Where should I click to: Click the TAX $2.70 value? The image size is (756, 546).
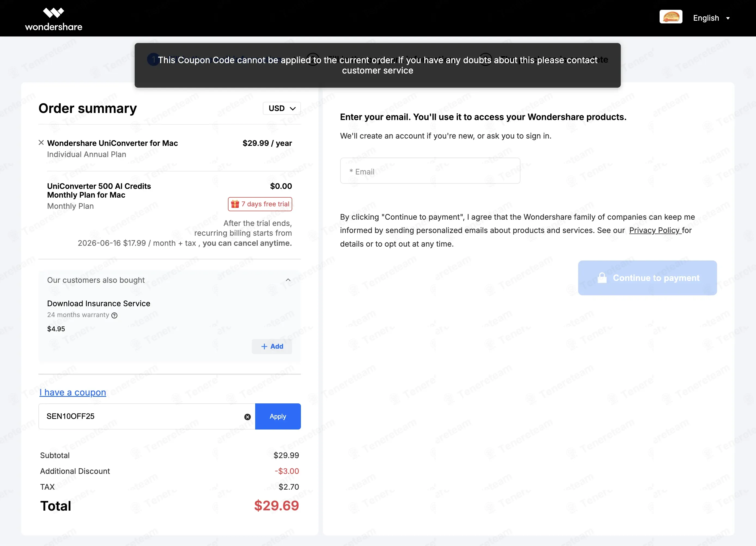pos(289,487)
